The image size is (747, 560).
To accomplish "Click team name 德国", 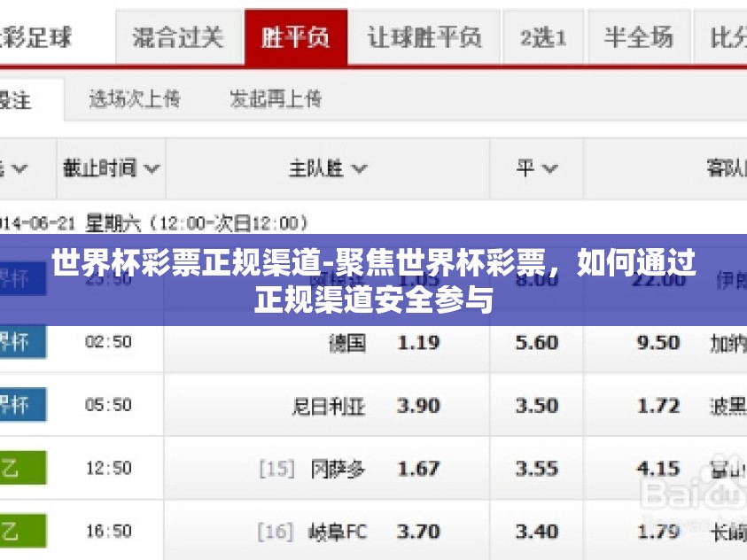I will 347,342.
